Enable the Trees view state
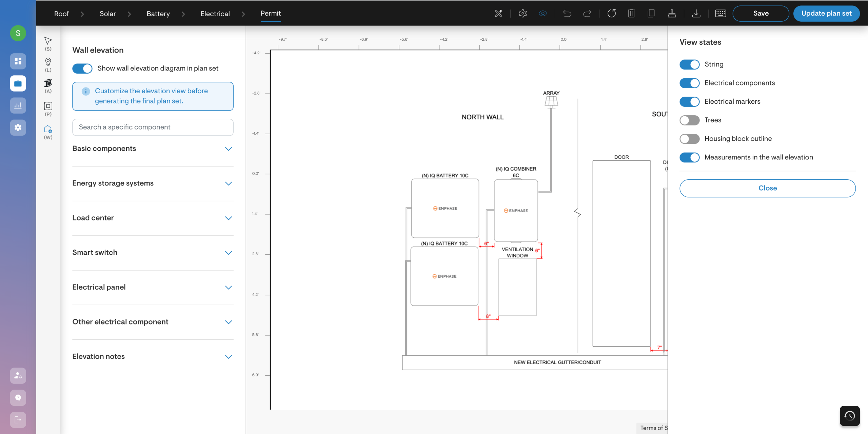Image resolution: width=868 pixels, height=434 pixels. (x=689, y=120)
